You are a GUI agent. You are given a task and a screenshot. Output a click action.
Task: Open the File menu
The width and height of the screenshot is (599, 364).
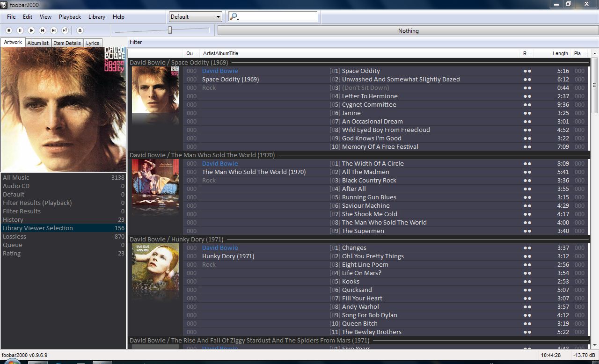(11, 17)
